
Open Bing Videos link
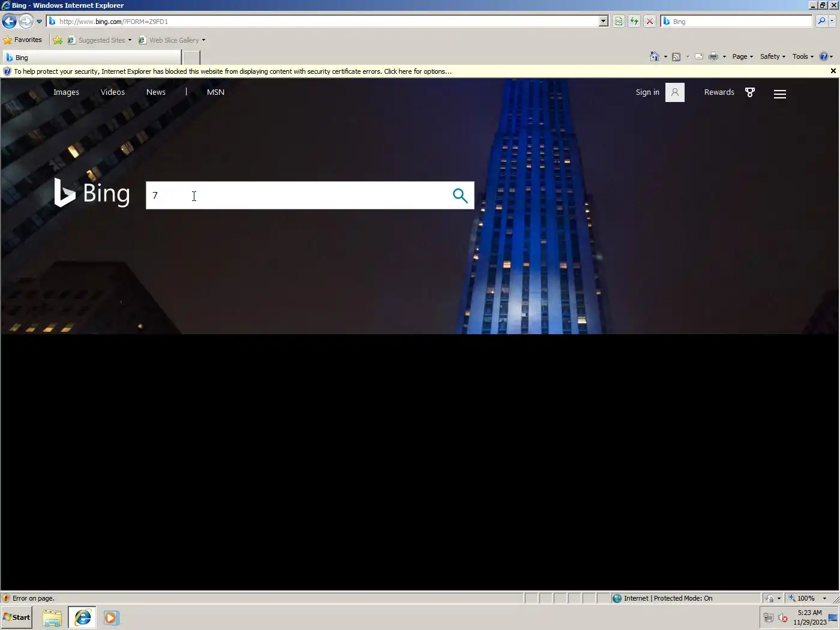point(113,92)
